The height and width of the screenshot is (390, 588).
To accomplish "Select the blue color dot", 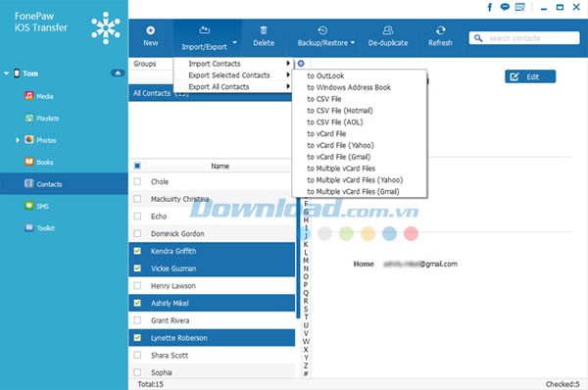I will (x=389, y=233).
